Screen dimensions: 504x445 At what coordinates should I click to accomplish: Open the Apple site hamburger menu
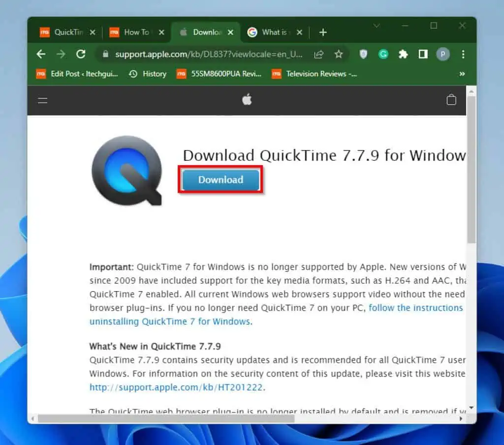[42, 100]
